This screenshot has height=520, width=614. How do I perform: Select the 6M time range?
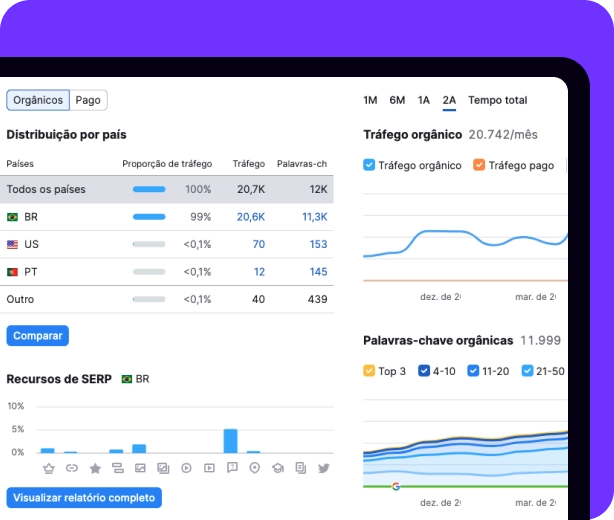tap(397, 100)
